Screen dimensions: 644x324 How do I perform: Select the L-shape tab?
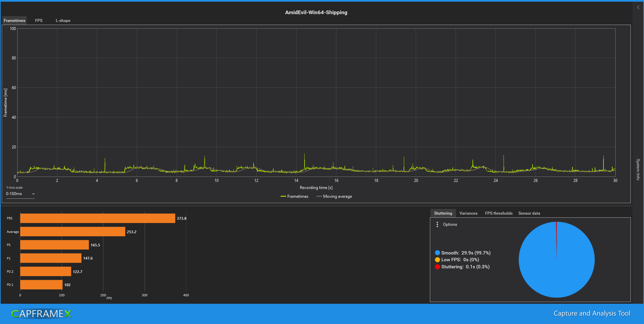click(x=63, y=21)
